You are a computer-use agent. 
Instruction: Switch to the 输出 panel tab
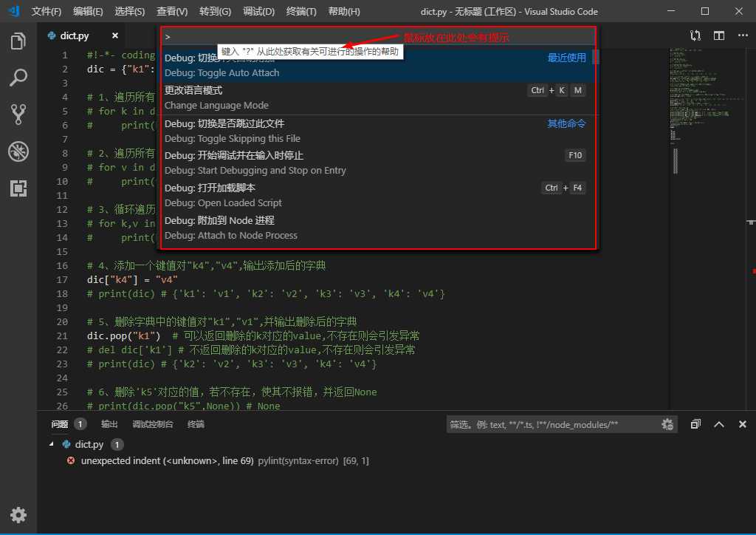(x=109, y=424)
